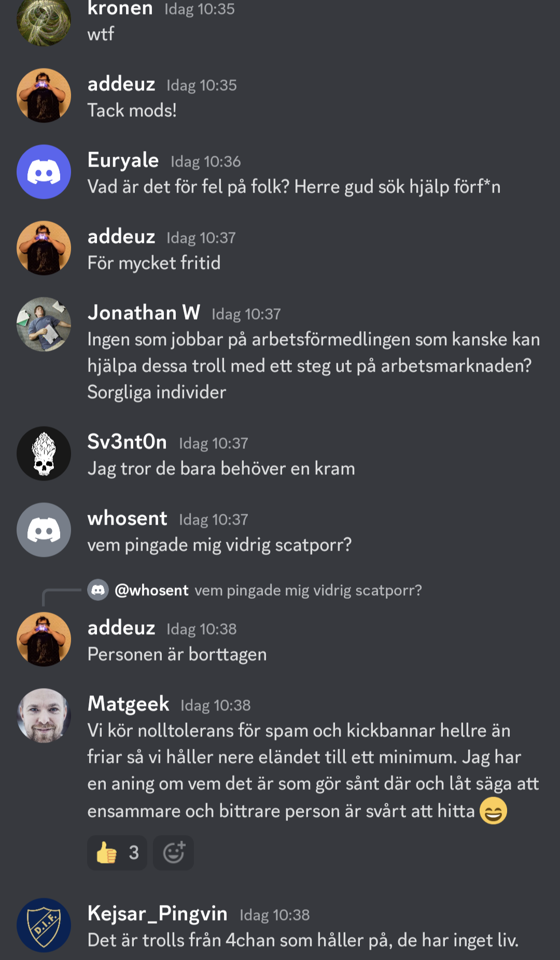Tap addeuz's 'Personen är borttagen' message
560x960 pixels.
177,654
